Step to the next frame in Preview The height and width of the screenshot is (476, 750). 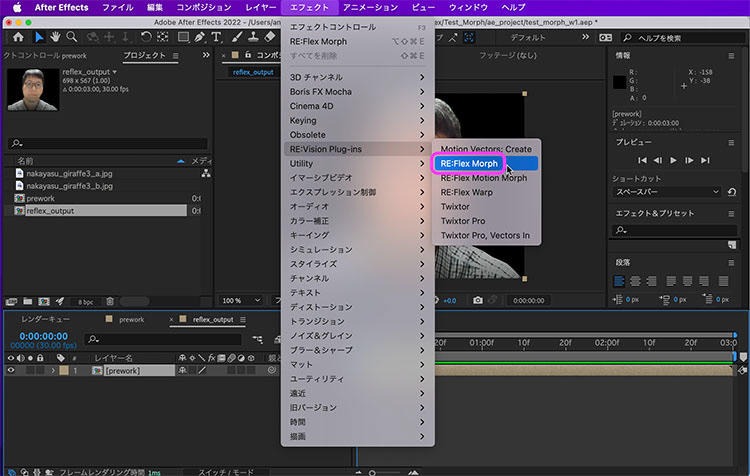(x=689, y=160)
